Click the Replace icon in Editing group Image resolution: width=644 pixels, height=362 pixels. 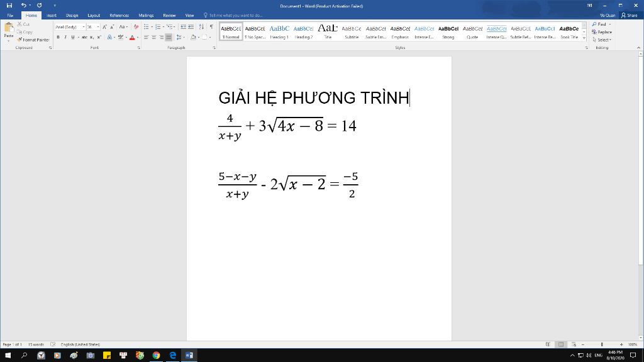[x=602, y=32]
